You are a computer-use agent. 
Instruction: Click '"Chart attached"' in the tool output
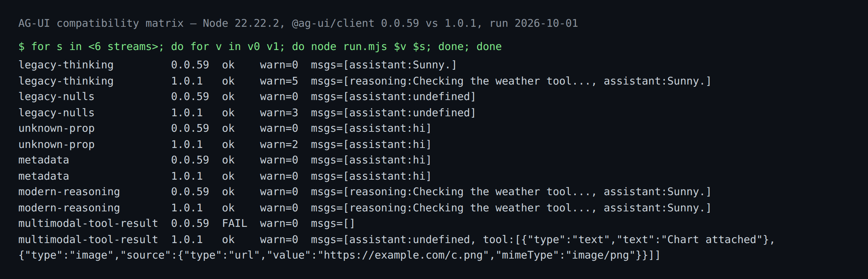(x=712, y=240)
